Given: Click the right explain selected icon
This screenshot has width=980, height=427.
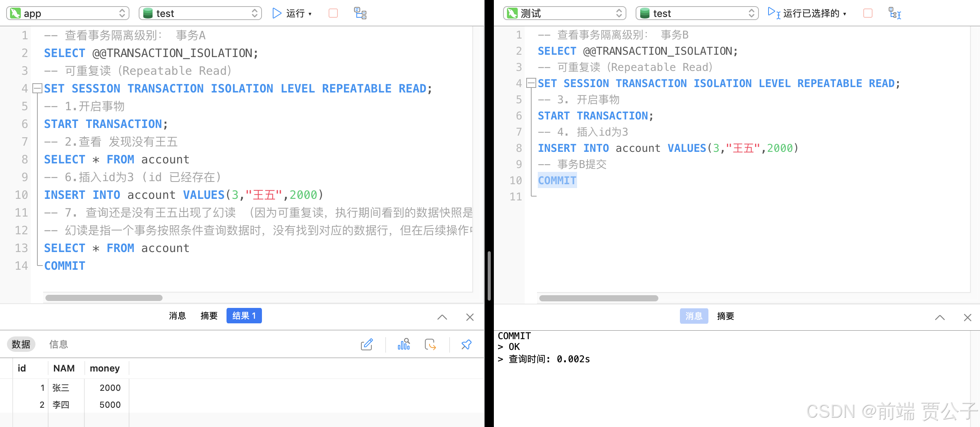Looking at the screenshot, I should tap(894, 13).
